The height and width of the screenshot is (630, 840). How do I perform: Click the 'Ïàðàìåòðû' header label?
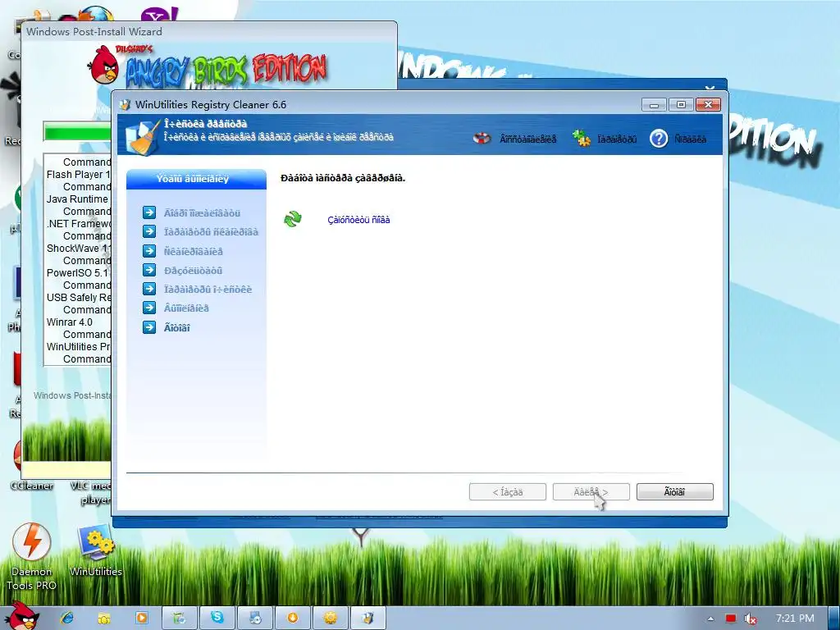617,139
